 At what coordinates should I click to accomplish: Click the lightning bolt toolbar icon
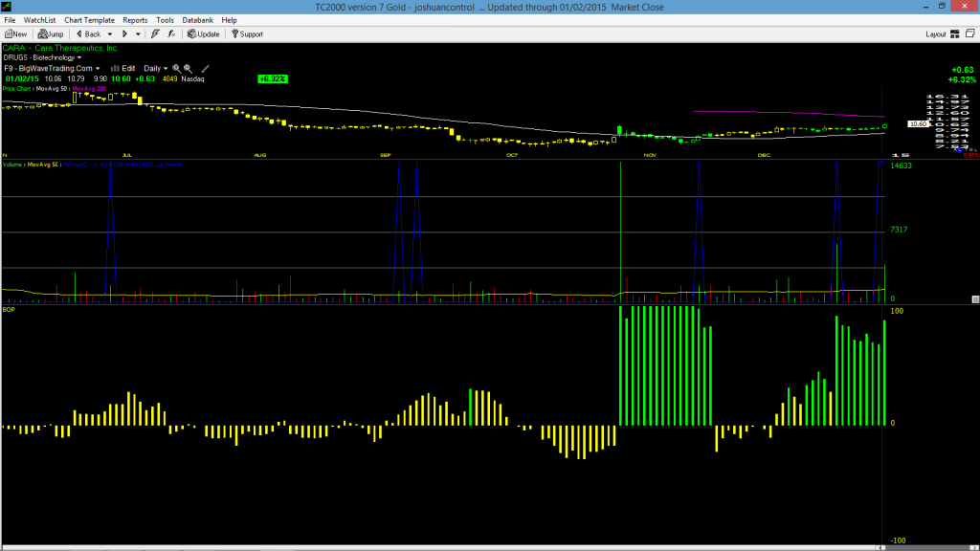point(155,34)
